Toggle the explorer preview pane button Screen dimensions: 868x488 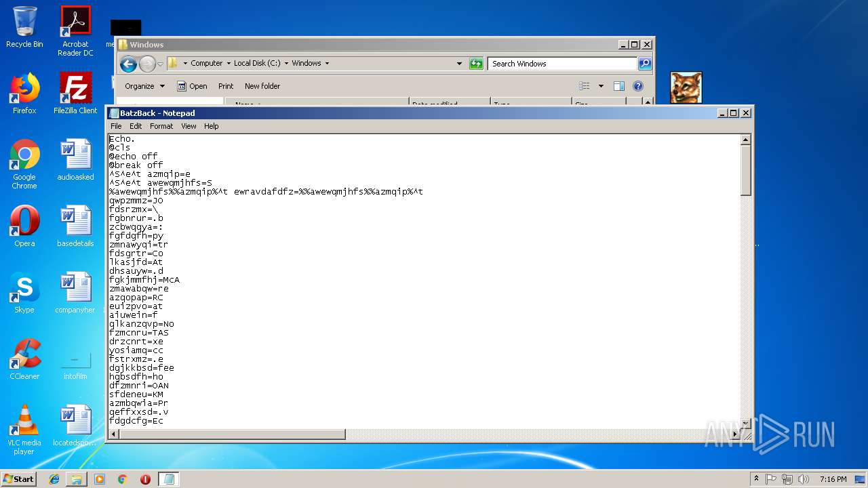tap(618, 86)
